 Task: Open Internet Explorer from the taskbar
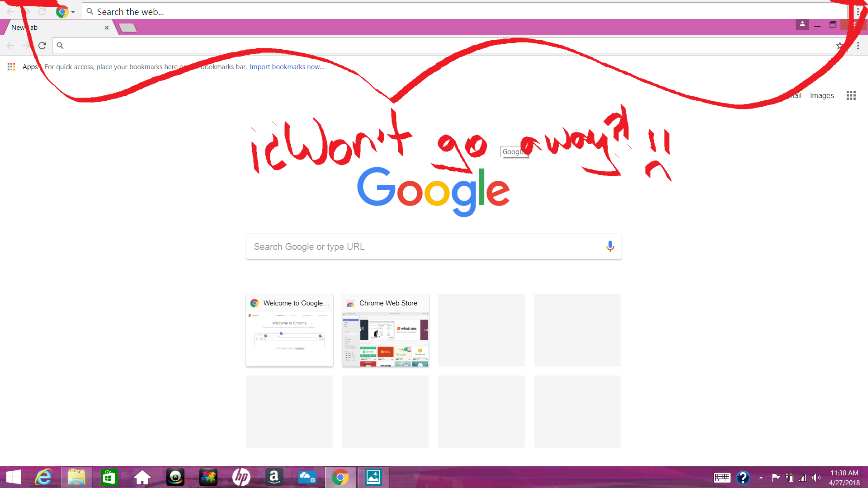point(44,477)
